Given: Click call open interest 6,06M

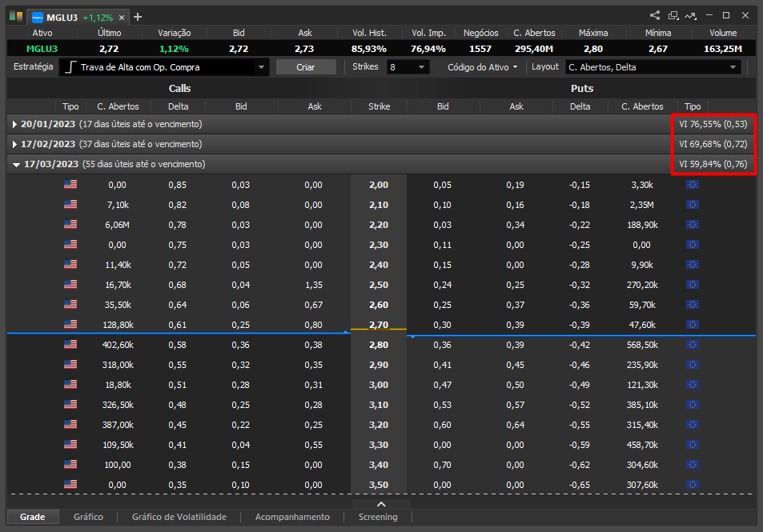Looking at the screenshot, I should (117, 225).
